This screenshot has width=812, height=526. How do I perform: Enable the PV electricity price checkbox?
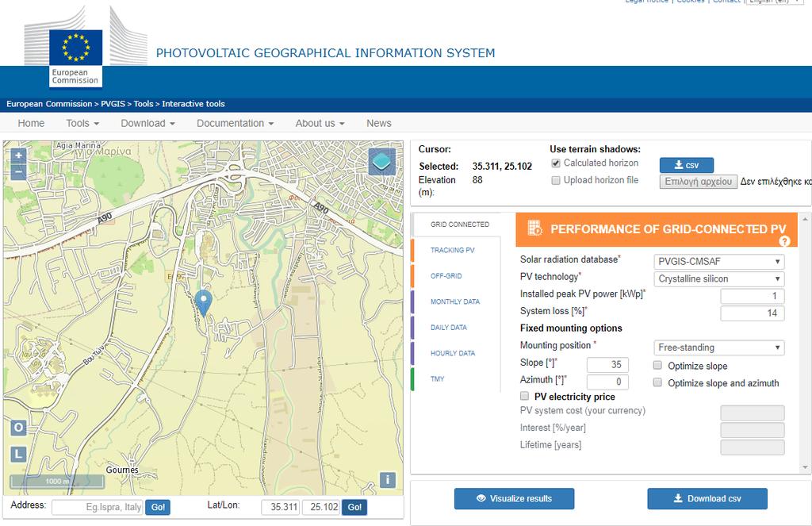coord(525,396)
